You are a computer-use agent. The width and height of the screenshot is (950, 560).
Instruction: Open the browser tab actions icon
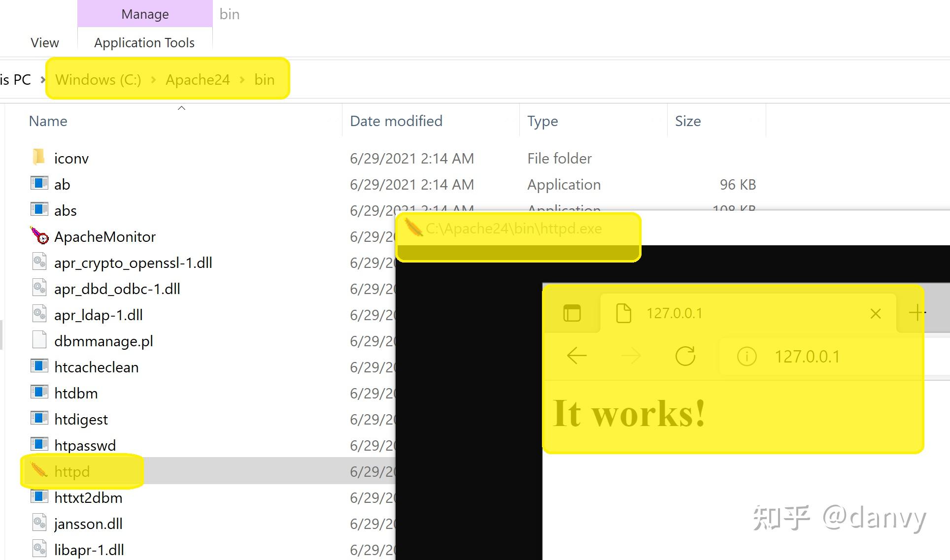tap(572, 313)
